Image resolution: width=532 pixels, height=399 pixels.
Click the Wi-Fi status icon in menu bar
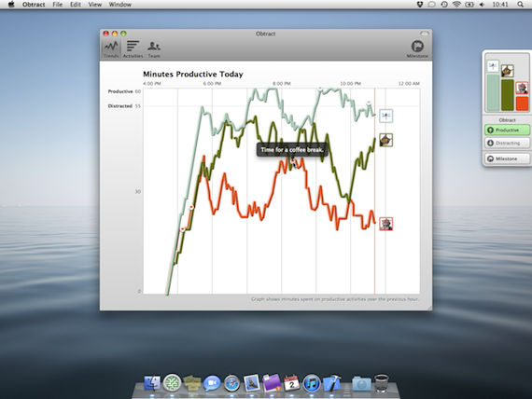click(456, 5)
